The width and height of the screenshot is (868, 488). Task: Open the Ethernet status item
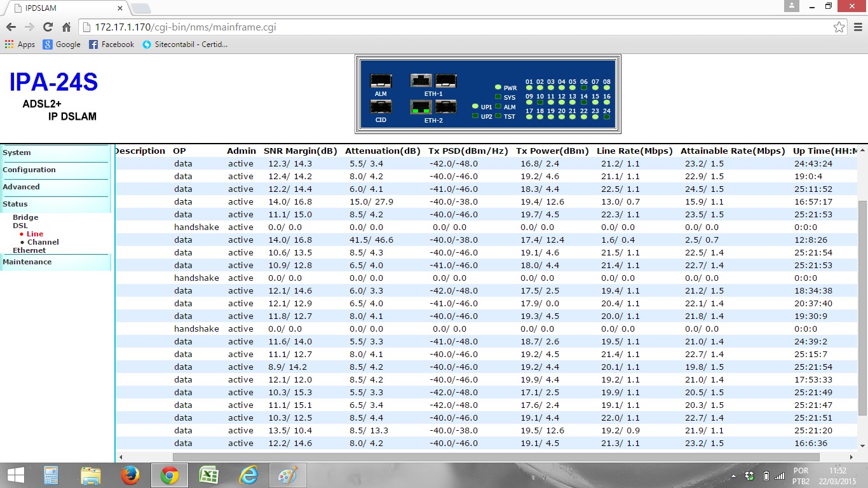point(29,250)
